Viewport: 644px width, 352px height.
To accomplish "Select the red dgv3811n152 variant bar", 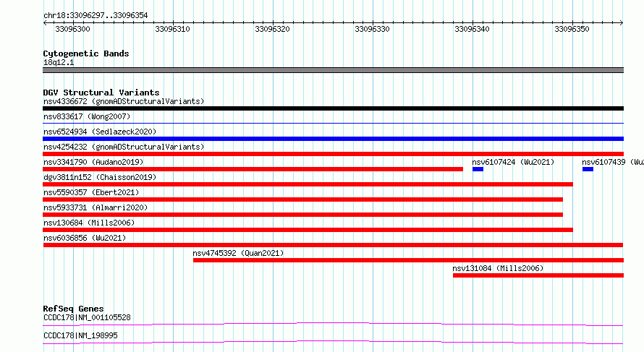I will (308, 184).
